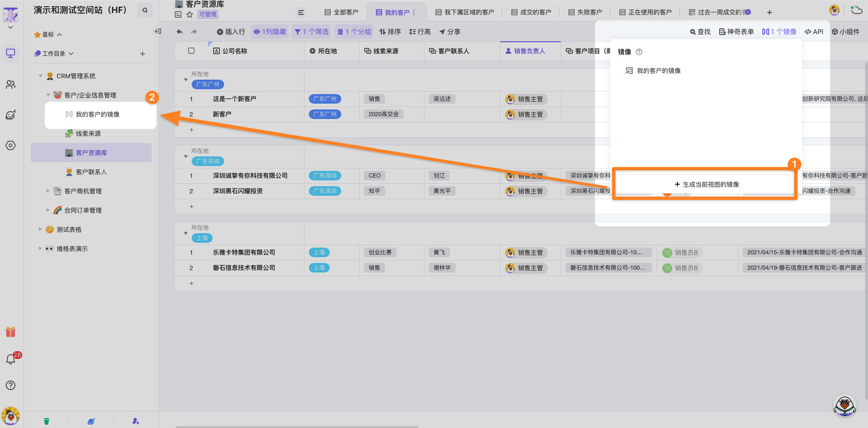The height and width of the screenshot is (428, 868).
Task: Click the search icon in sidebar header
Action: coord(145,10)
